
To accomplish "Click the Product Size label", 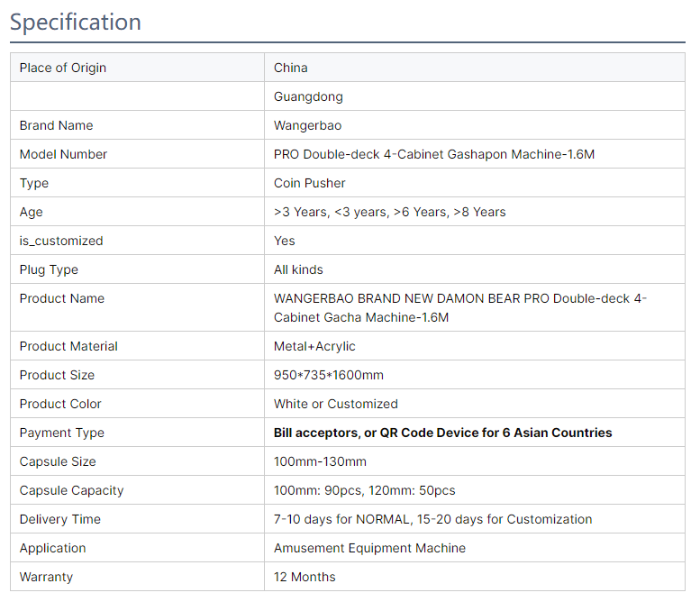I will [x=57, y=375].
